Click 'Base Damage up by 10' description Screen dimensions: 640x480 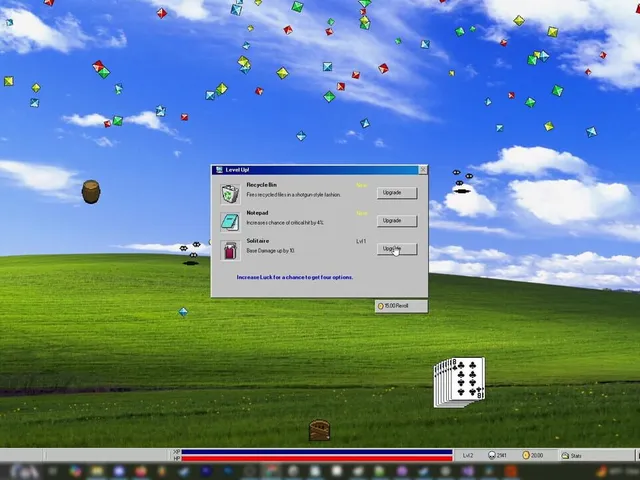270,251
